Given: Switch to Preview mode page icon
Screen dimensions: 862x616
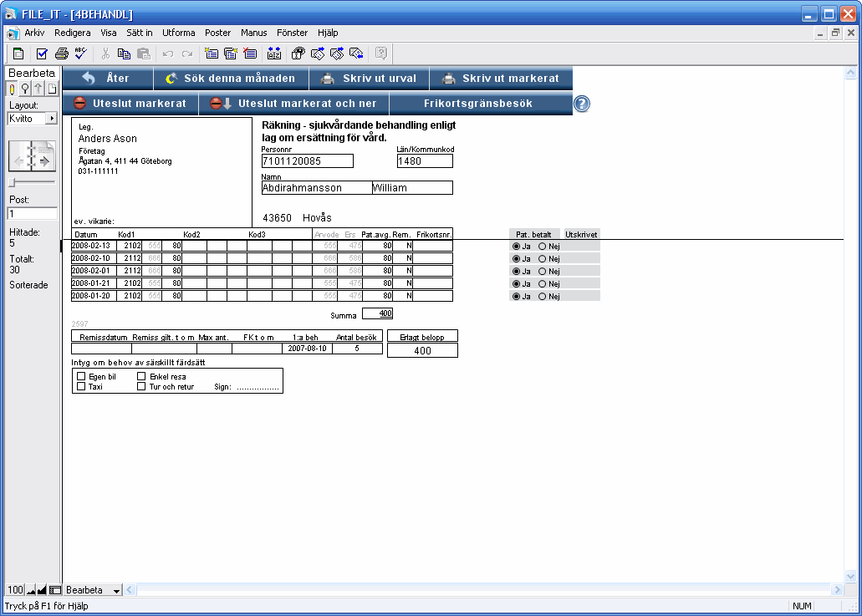Looking at the screenshot, I should [52, 89].
